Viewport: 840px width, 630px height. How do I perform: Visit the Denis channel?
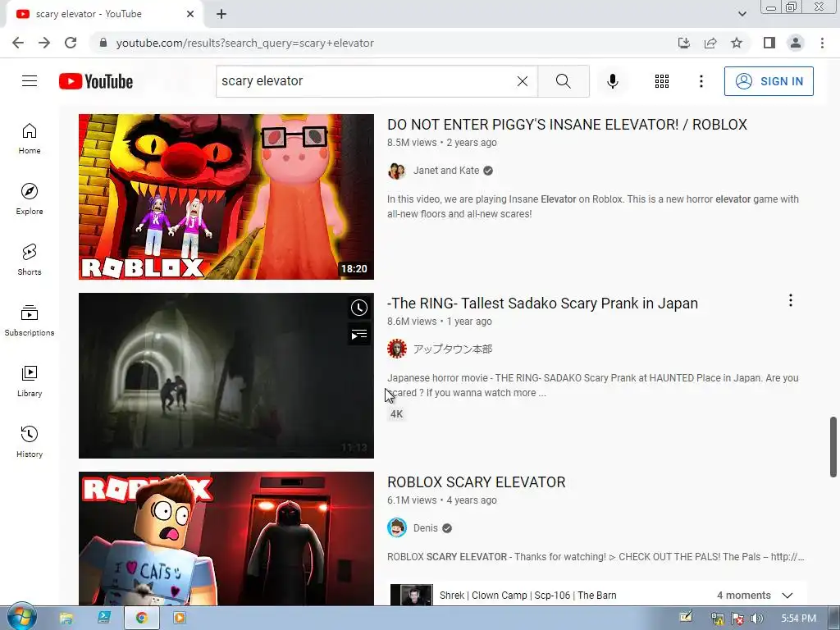point(426,528)
